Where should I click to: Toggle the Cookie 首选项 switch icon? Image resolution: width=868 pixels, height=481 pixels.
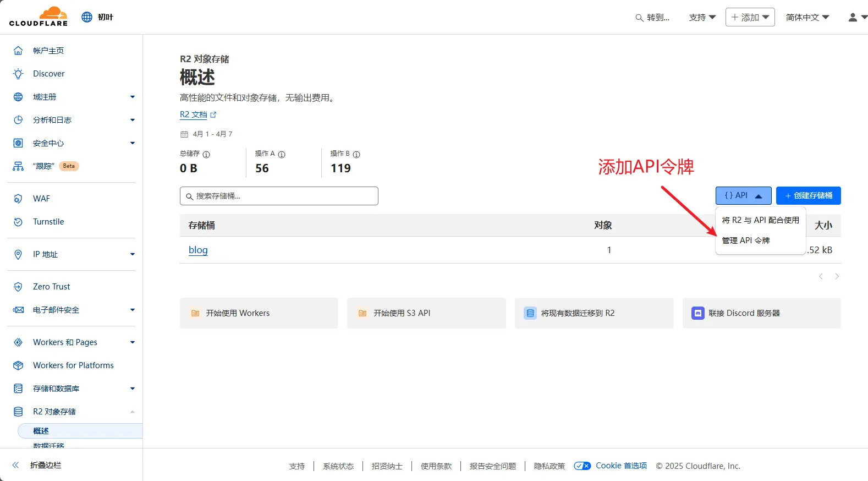click(x=582, y=466)
